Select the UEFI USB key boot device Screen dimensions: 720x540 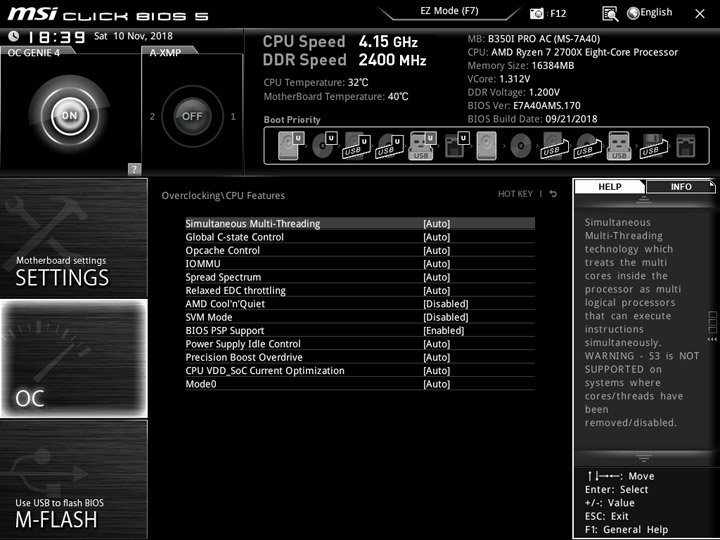[x=422, y=146]
